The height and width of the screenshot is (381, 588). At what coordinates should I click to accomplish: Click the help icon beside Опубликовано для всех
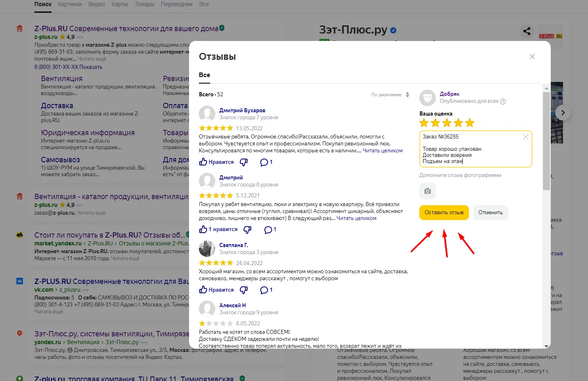(x=503, y=102)
